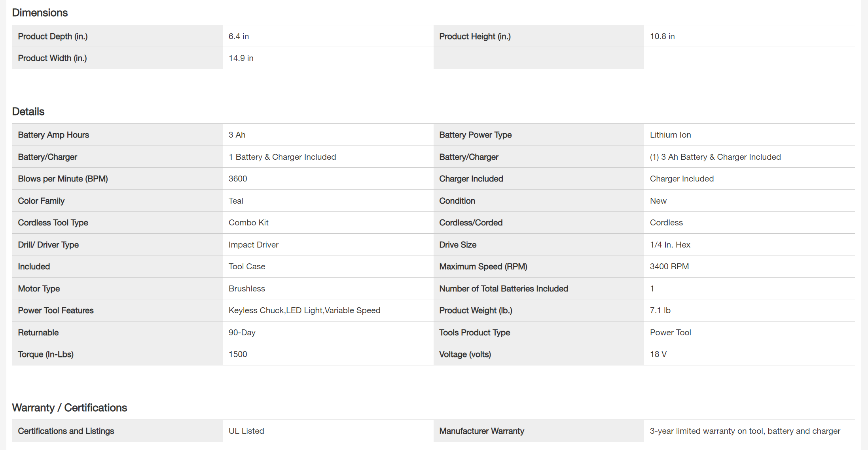Viewport: 868px width, 450px height.
Task: Click the Battery Amp Hours label
Action: tap(53, 135)
